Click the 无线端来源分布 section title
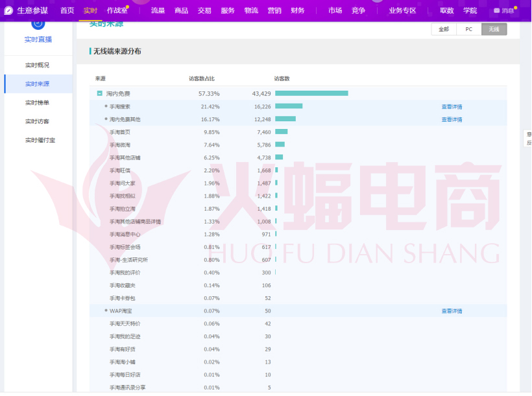This screenshot has width=532, height=396. (x=117, y=51)
